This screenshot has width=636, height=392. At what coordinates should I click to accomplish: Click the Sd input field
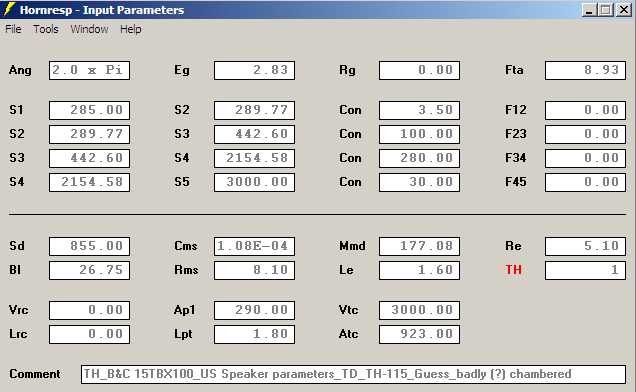90,246
